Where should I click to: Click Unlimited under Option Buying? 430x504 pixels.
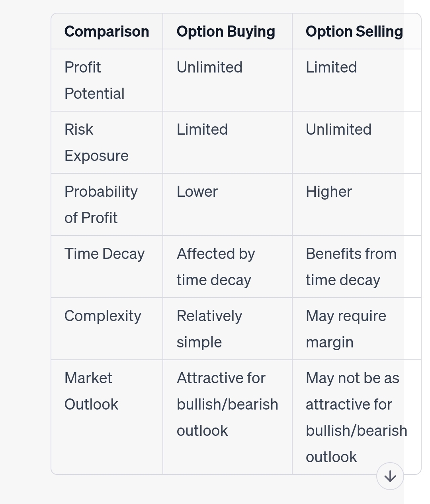pos(209,67)
